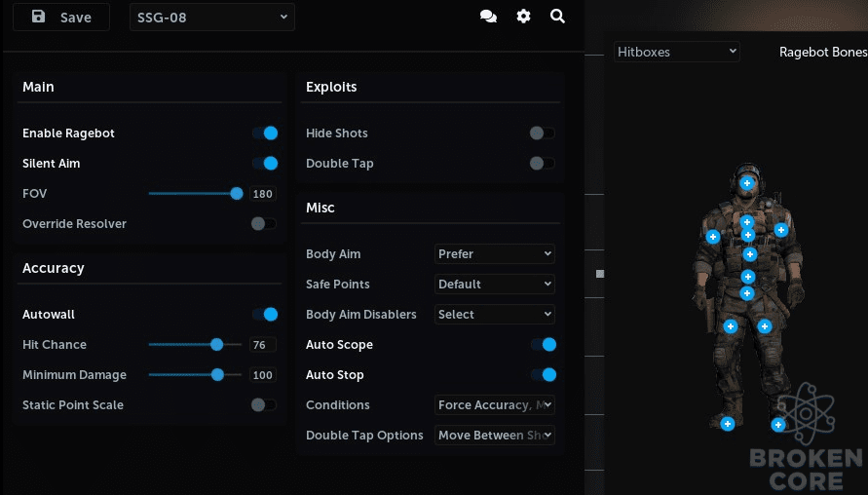Click the Body Aim label
Image resolution: width=868 pixels, height=495 pixels.
(333, 254)
